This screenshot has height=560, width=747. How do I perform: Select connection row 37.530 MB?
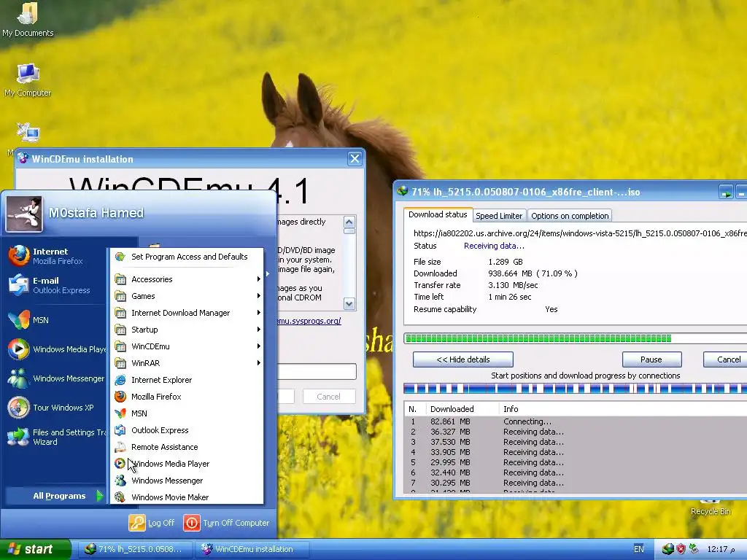(576, 442)
